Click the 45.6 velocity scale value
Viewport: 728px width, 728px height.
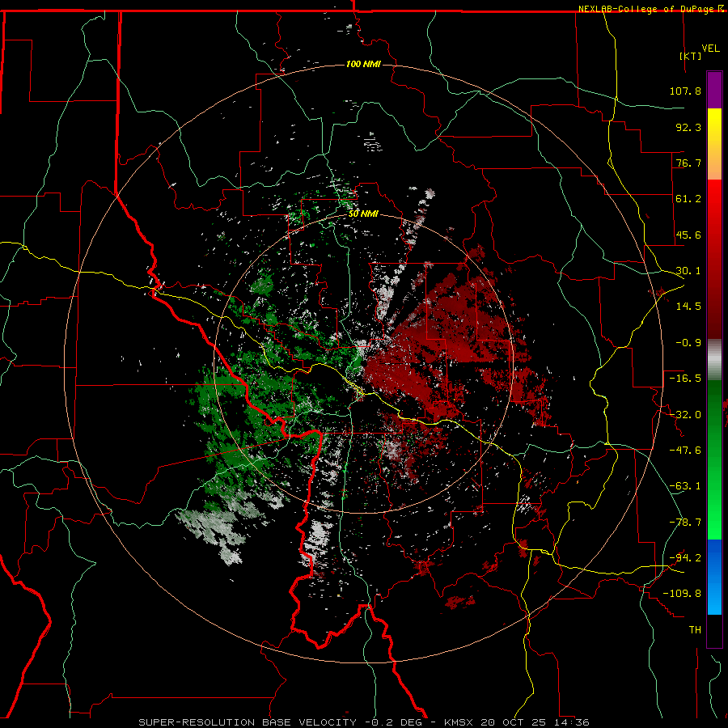pyautogui.click(x=688, y=235)
